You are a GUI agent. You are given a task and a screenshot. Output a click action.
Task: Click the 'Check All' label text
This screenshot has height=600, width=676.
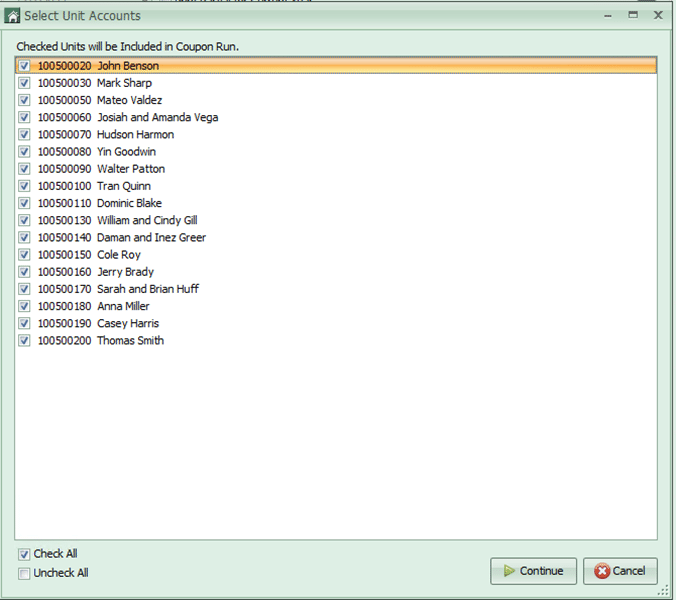[x=56, y=554]
